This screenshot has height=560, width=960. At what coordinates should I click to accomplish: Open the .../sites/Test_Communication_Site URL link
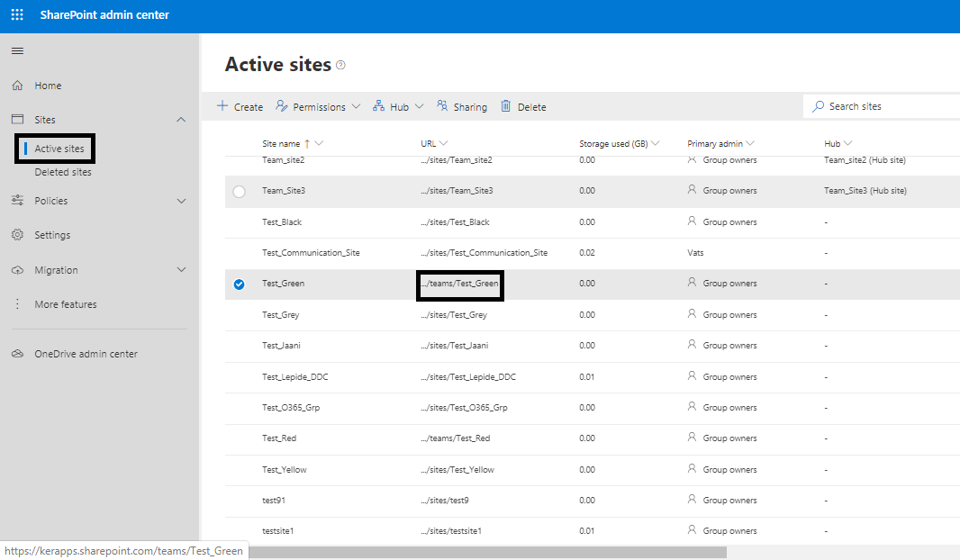(x=485, y=253)
